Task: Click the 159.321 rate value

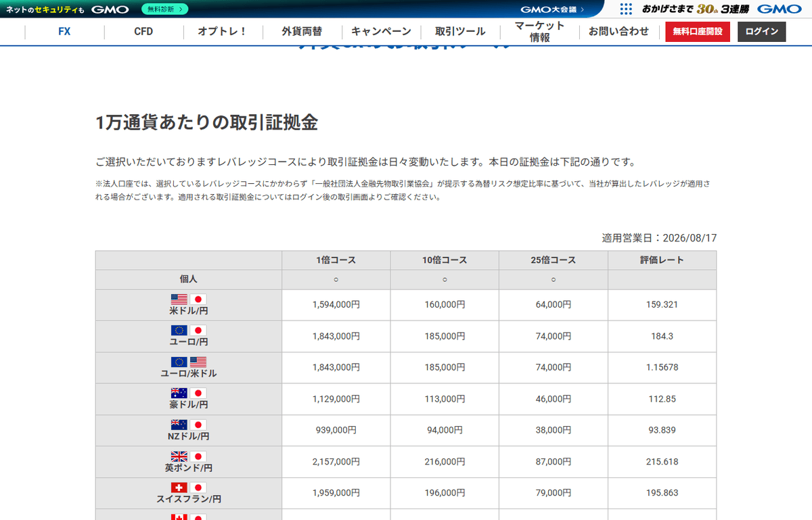Action: 662,305
